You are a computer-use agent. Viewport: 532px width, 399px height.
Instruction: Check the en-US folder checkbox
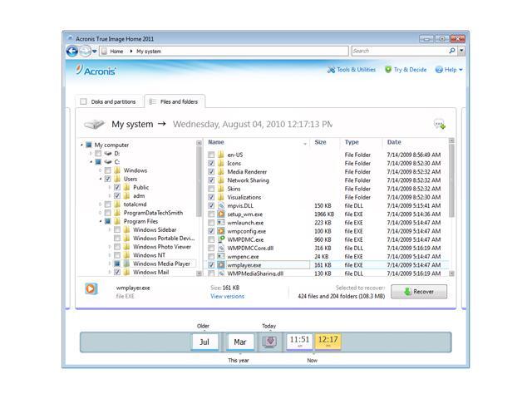(211, 155)
